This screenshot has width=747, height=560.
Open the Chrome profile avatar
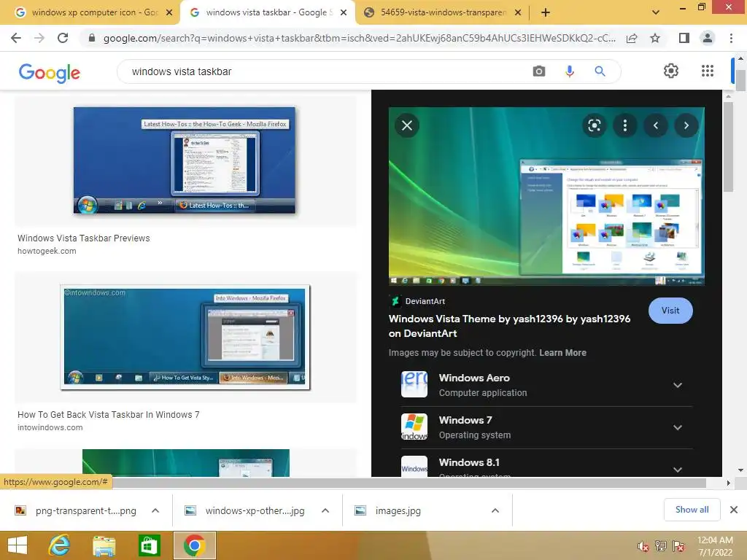pos(708,38)
